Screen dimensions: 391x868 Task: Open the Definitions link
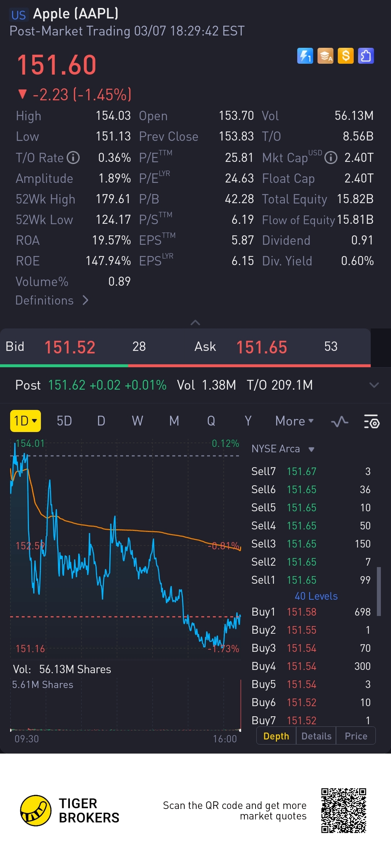(x=52, y=301)
